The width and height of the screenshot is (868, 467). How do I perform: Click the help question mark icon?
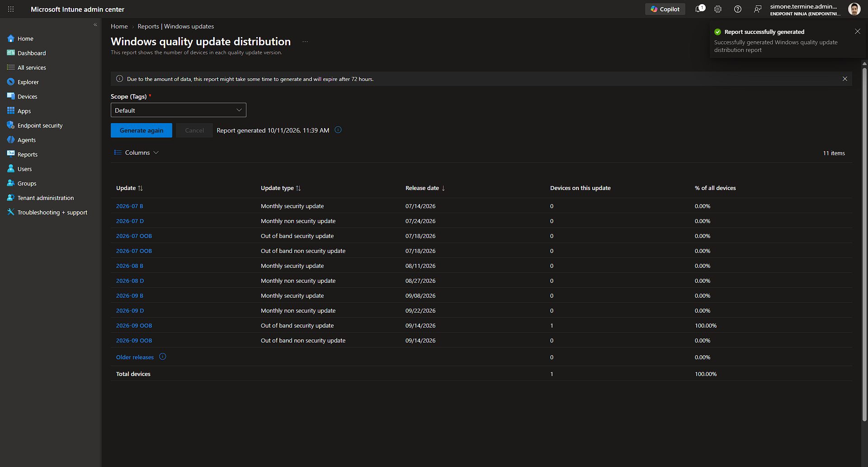[738, 9]
